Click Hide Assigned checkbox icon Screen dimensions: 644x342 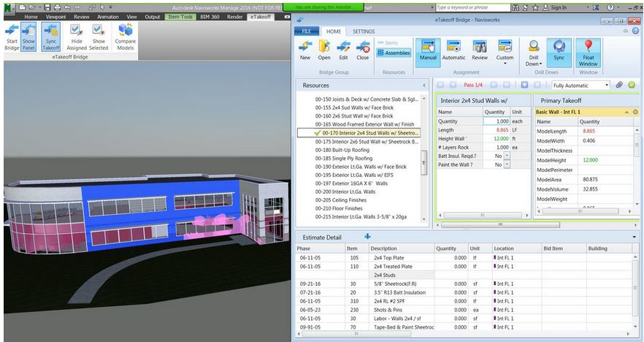[x=77, y=29]
